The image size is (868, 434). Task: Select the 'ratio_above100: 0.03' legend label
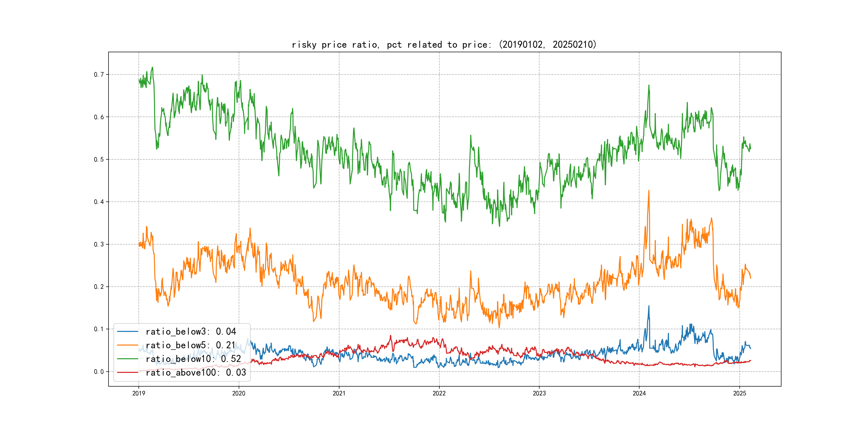pos(196,372)
